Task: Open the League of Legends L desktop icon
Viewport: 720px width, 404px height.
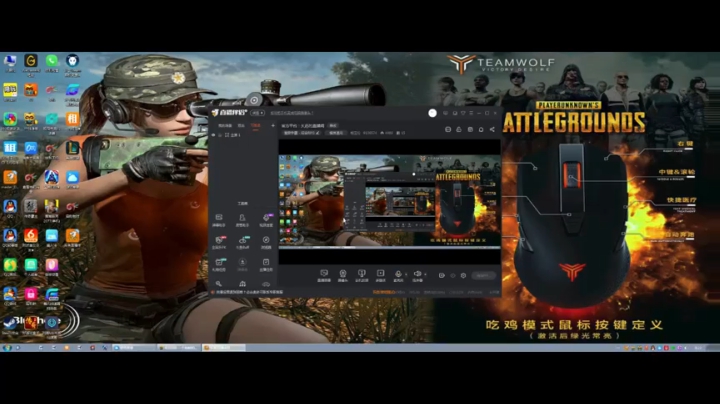Action: (73, 148)
